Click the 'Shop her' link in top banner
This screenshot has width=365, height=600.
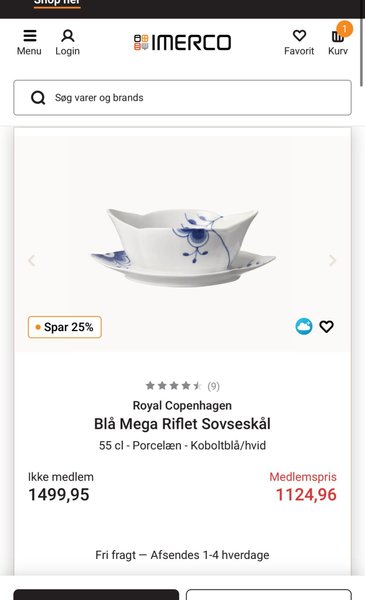pos(57,3)
